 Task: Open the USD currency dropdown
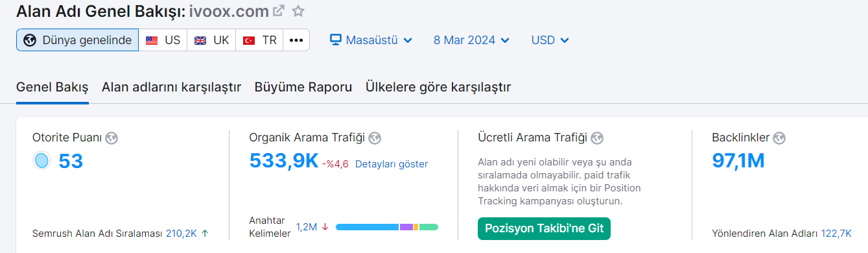point(550,40)
